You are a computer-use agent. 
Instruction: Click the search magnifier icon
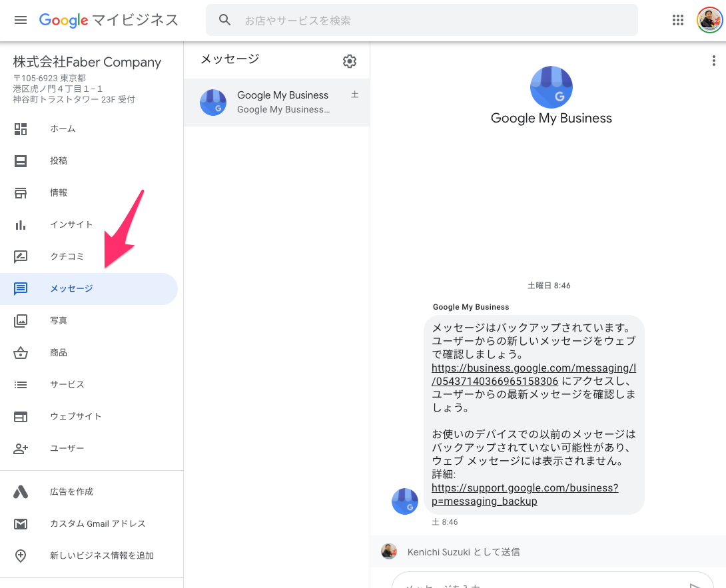click(224, 20)
